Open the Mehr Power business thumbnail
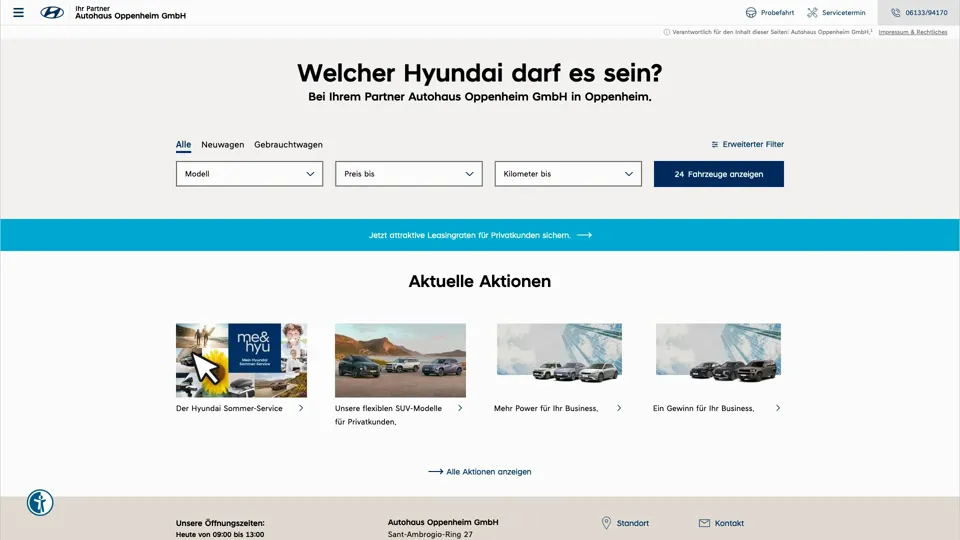 coord(559,355)
